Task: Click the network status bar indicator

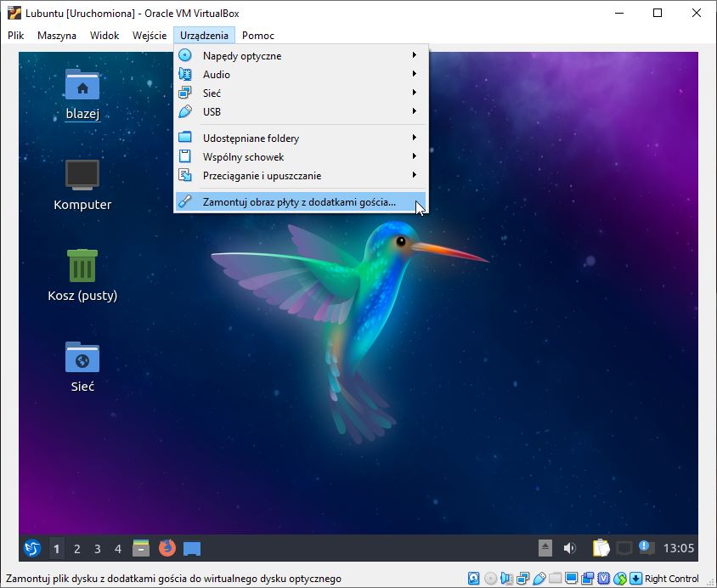Action: [x=522, y=579]
